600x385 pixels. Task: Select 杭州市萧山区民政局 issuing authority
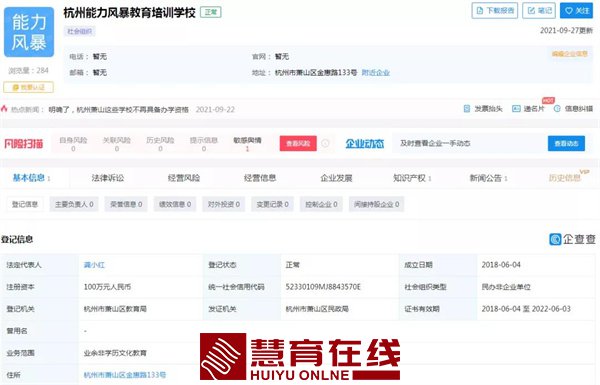pyautogui.click(x=317, y=309)
